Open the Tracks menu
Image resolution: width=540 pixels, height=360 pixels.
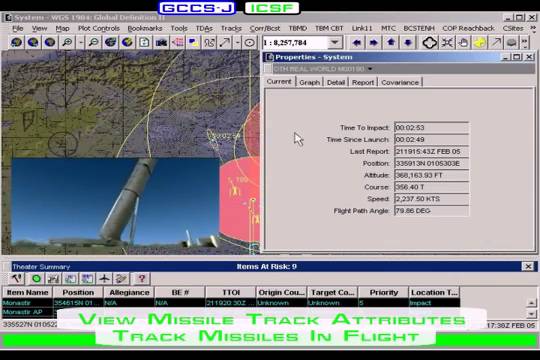231,28
